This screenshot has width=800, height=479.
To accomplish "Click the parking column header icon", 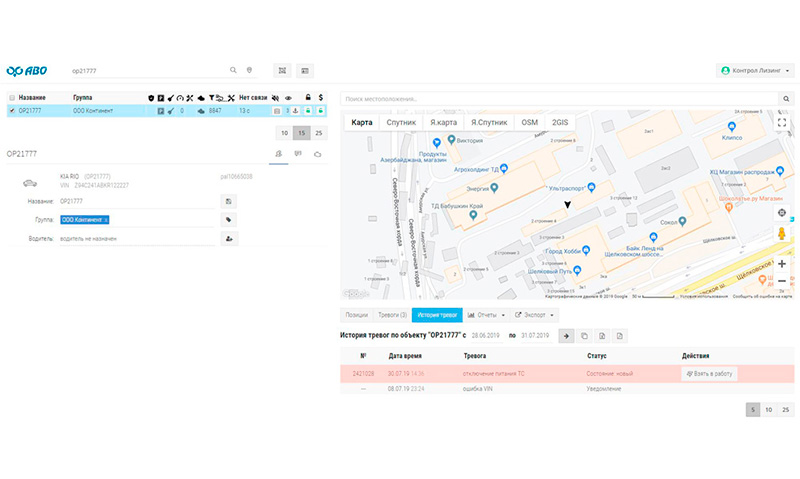I will (161, 98).
